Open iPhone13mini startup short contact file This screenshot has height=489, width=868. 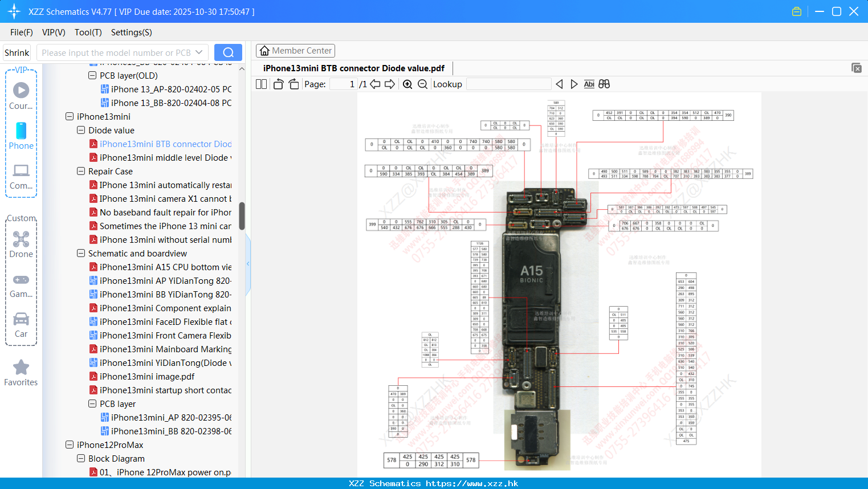click(x=160, y=390)
